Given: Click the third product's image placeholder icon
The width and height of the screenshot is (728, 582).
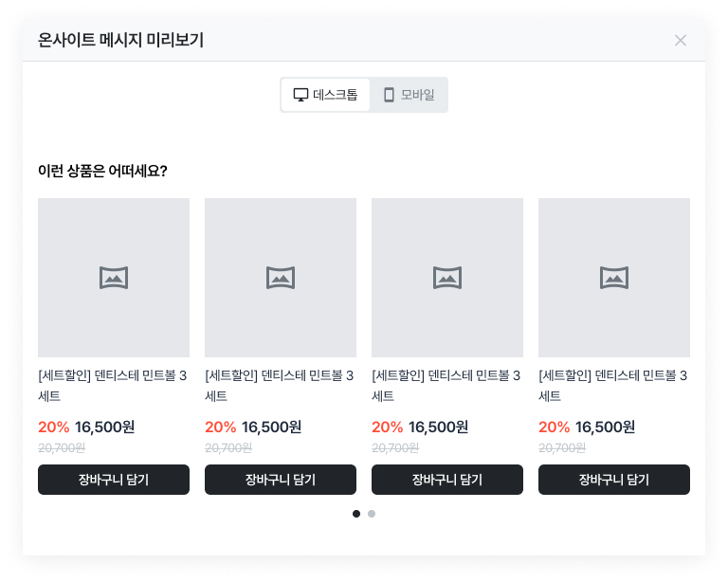Looking at the screenshot, I should (447, 278).
